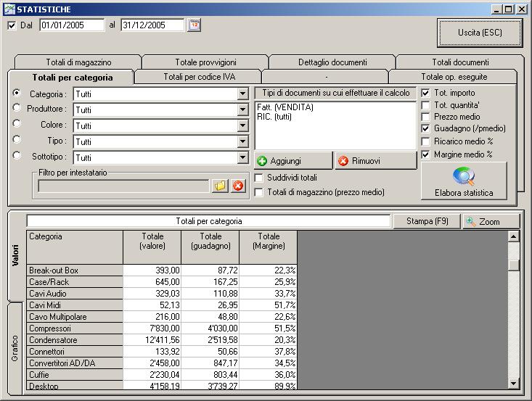Select the Sottotipo radio button
The width and height of the screenshot is (532, 401).
(x=16, y=155)
